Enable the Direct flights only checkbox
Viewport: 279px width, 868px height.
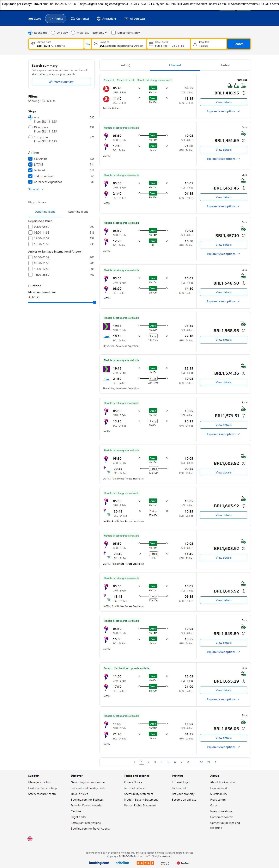[x=114, y=33]
